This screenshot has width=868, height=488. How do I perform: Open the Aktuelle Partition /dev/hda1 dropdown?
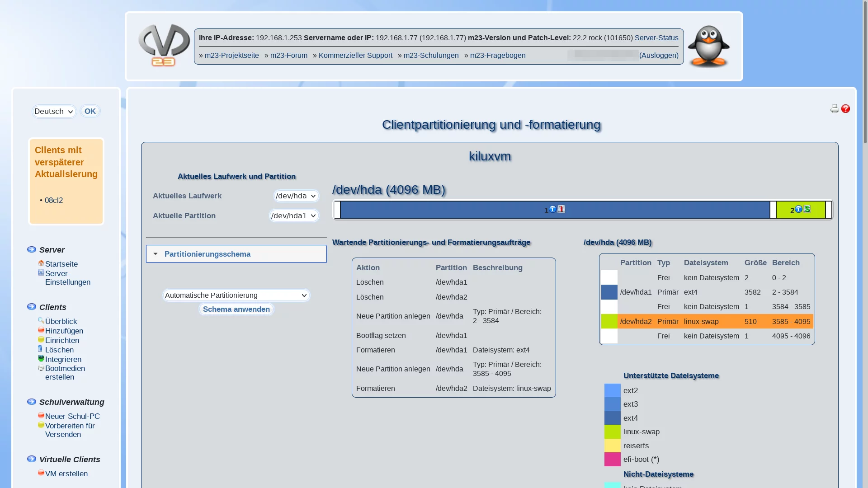[x=294, y=216]
